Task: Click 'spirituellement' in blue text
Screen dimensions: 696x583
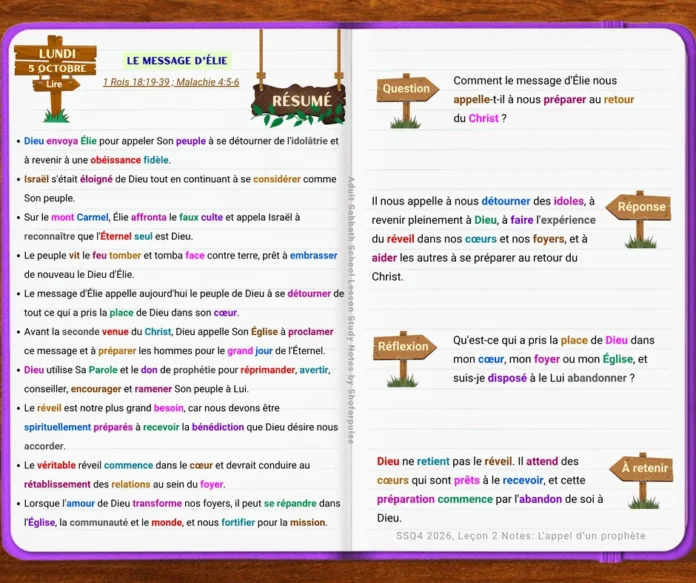Action: 57,427
